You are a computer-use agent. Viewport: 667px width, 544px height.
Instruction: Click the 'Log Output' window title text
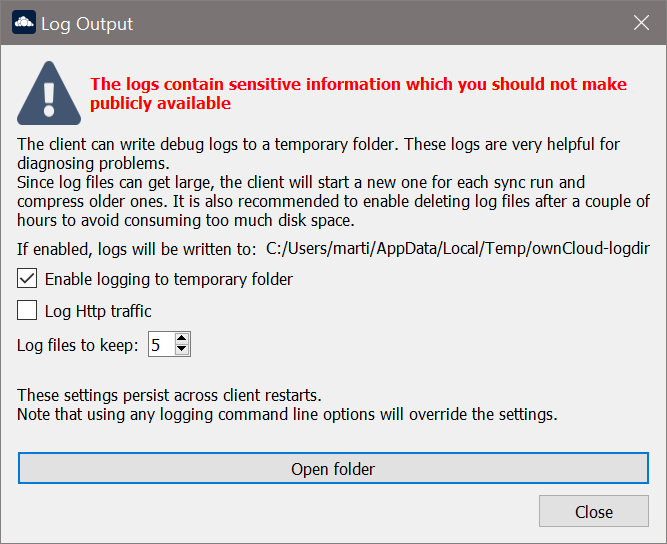[87, 23]
